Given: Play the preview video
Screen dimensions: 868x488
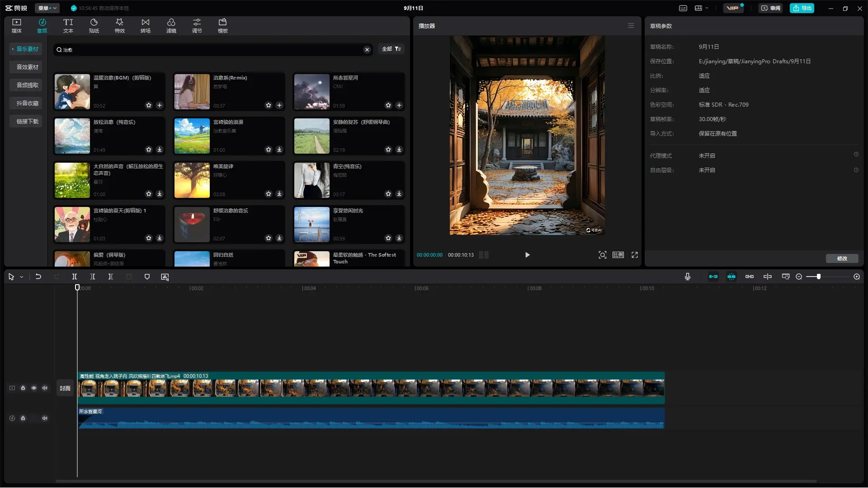Looking at the screenshot, I should pos(527,255).
